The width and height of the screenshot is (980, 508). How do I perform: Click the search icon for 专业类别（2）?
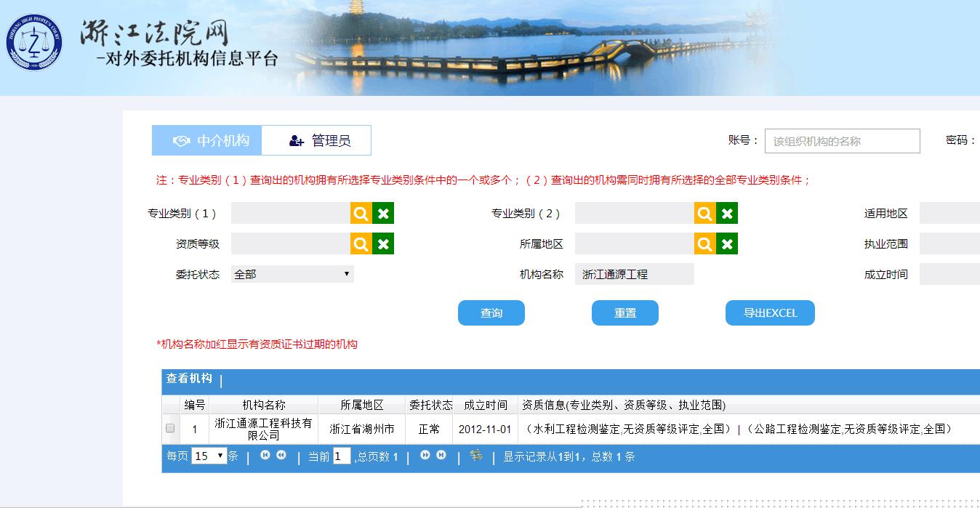(704, 213)
